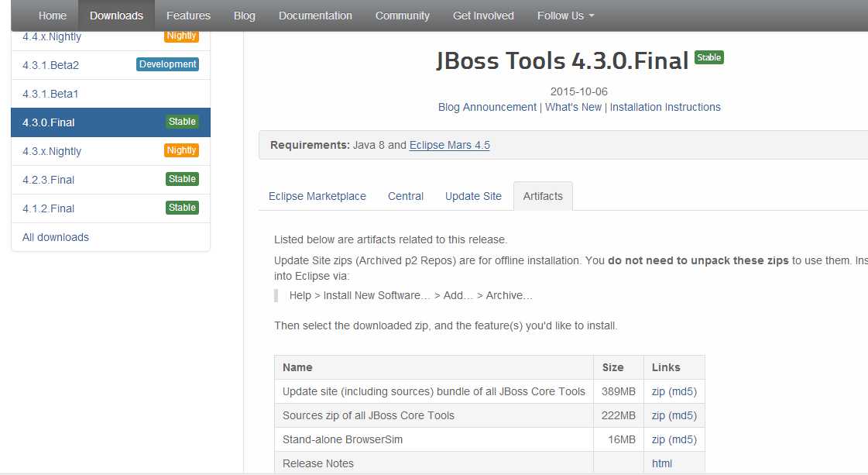Open the md5 for Update site bundle
Screen dimensions: 868x475
click(683, 391)
